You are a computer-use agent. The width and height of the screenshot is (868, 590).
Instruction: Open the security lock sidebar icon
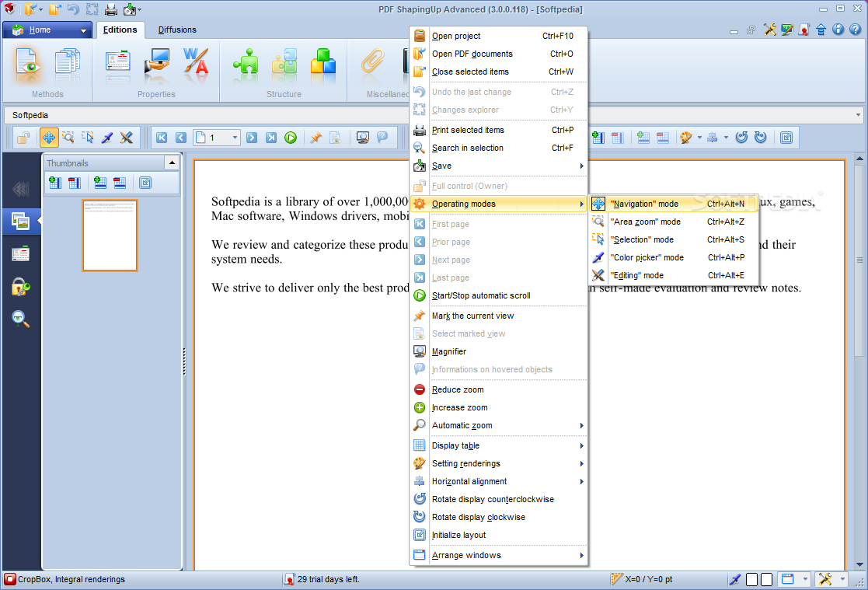coord(20,287)
